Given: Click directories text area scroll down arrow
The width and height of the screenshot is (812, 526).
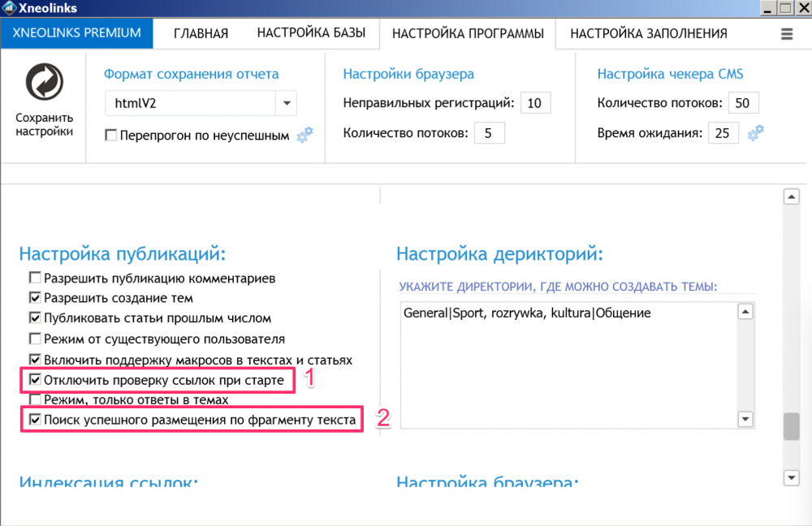Looking at the screenshot, I should coord(745,419).
